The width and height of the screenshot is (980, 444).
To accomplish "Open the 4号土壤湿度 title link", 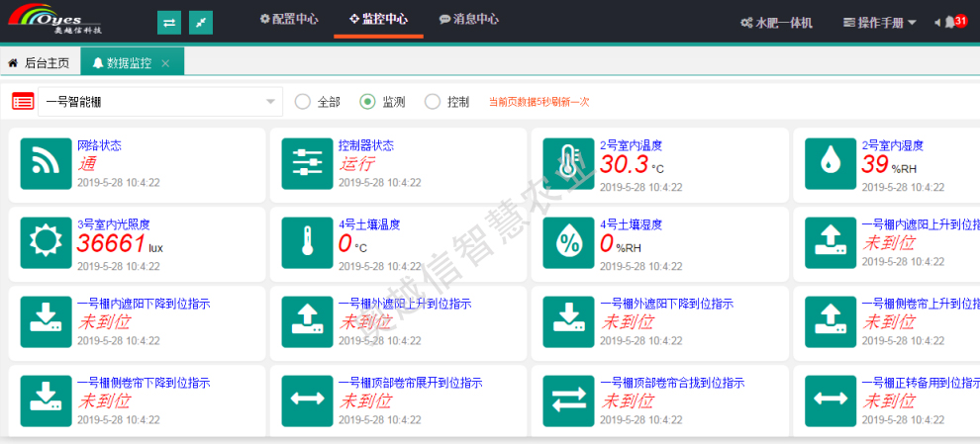I will point(632,224).
